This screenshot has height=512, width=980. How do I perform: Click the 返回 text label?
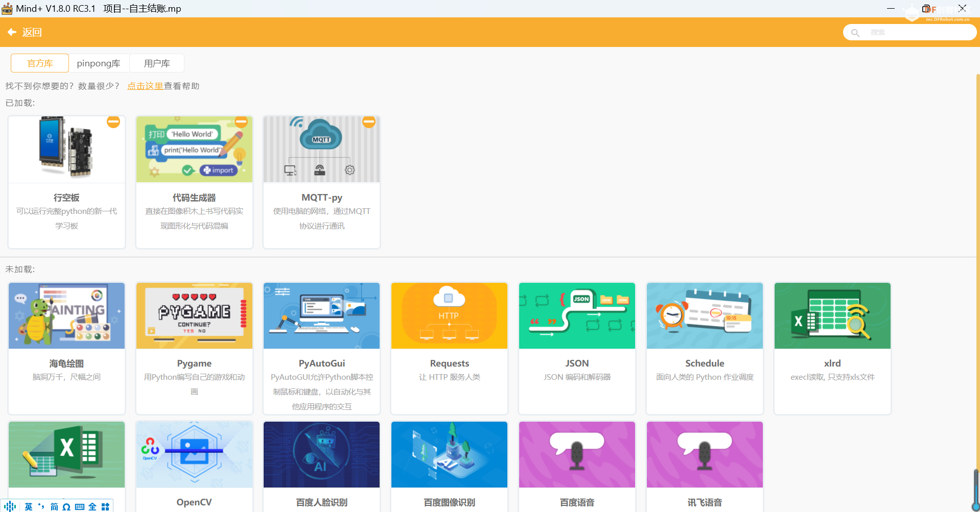click(x=32, y=32)
